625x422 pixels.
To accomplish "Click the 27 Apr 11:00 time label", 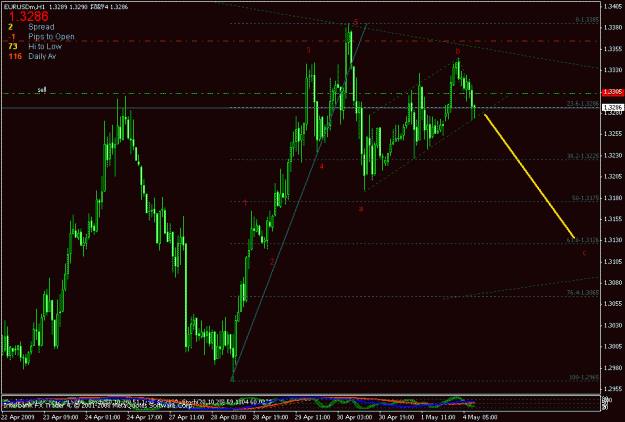I will tap(187, 417).
